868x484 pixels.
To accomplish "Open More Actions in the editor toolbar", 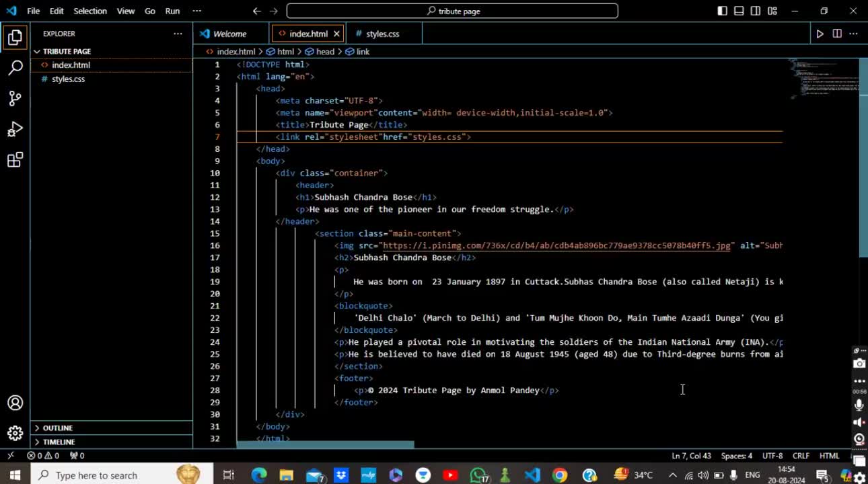I will pyautogui.click(x=854, y=34).
